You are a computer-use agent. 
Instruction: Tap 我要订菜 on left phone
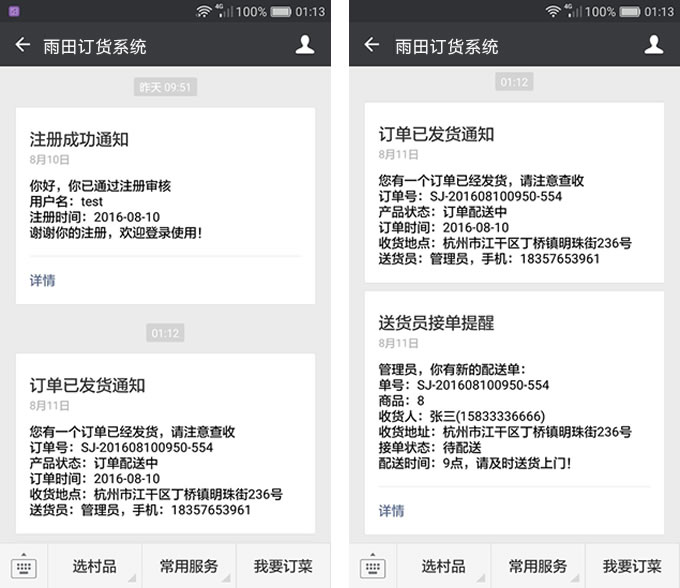pyautogui.click(x=283, y=566)
